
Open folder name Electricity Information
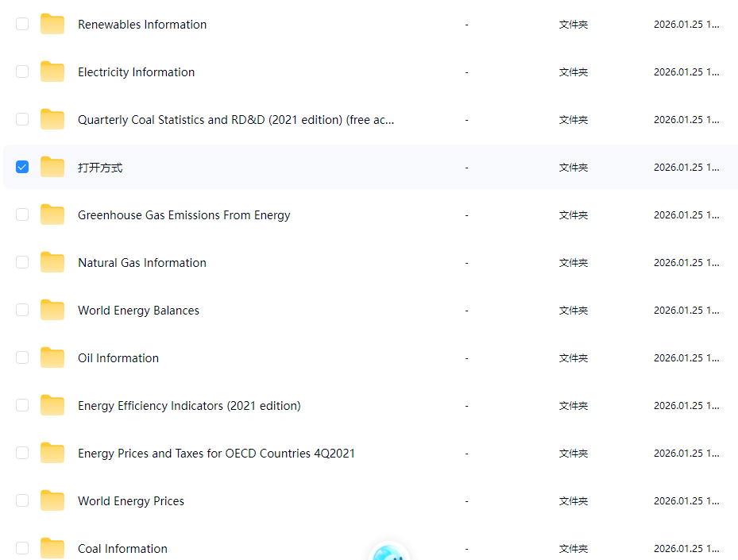[136, 72]
